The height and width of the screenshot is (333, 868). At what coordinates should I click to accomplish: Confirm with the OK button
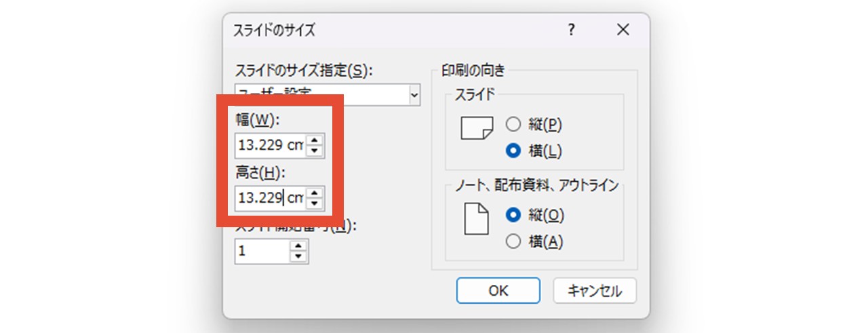tap(498, 290)
